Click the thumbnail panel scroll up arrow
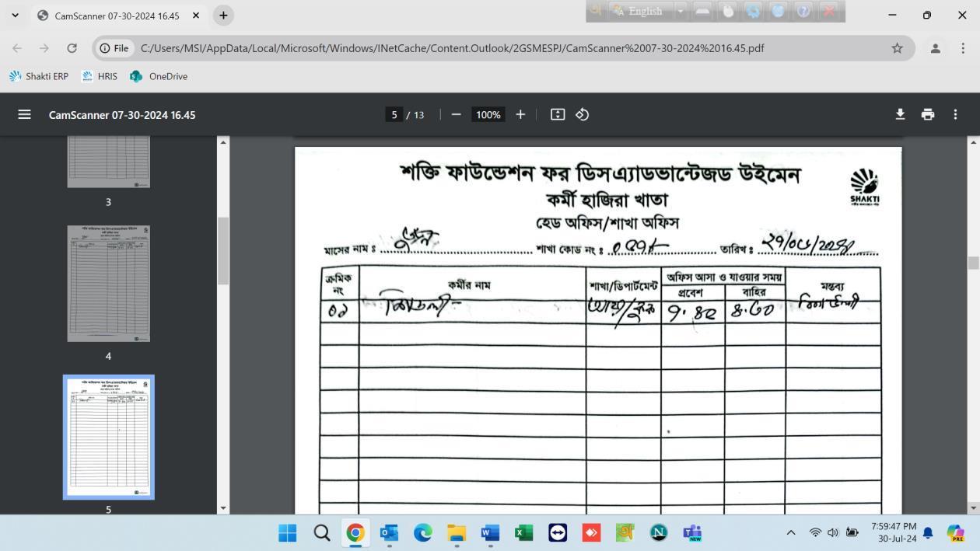 [223, 142]
